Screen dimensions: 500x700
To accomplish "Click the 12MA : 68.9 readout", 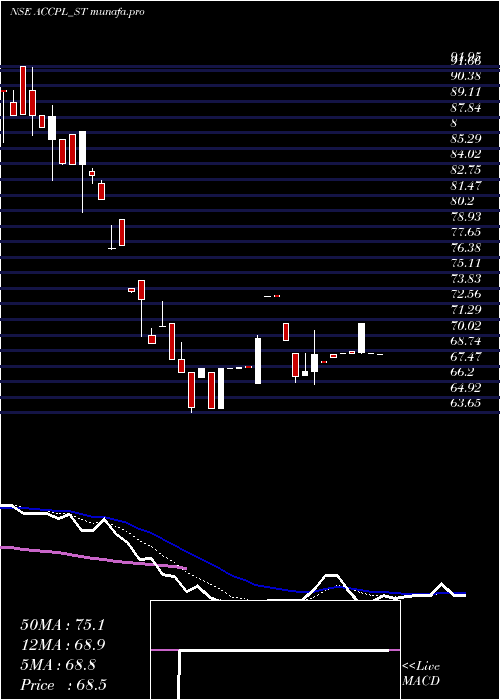I will [x=63, y=645].
